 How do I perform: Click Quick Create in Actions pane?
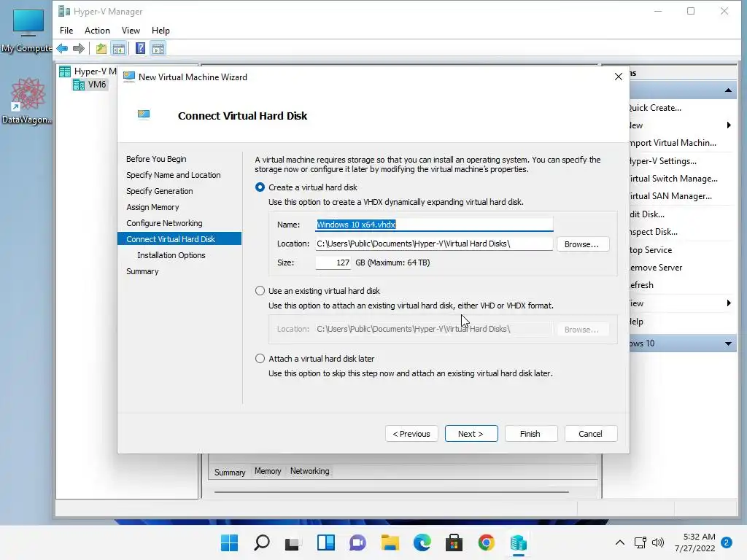click(x=656, y=108)
